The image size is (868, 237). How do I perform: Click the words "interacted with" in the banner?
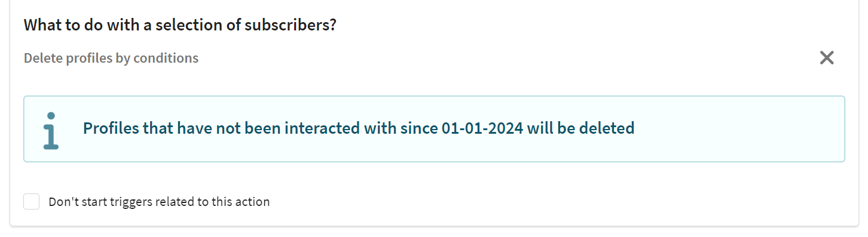point(340,128)
